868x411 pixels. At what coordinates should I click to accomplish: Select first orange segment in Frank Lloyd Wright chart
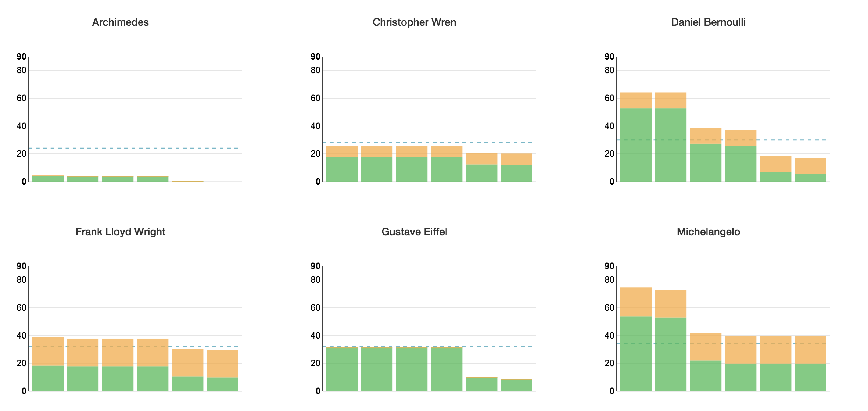tap(48, 351)
